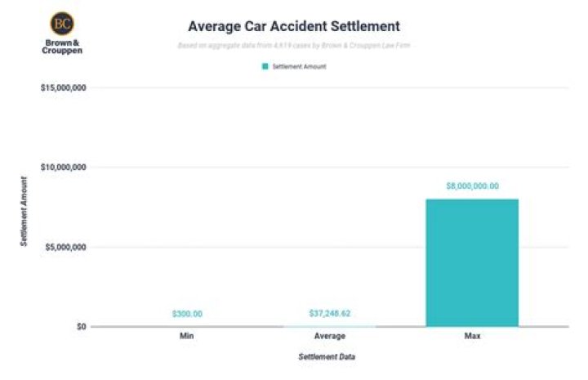Click the $15,000,000 y-axis tick label
The image size is (588, 380).
coord(64,87)
